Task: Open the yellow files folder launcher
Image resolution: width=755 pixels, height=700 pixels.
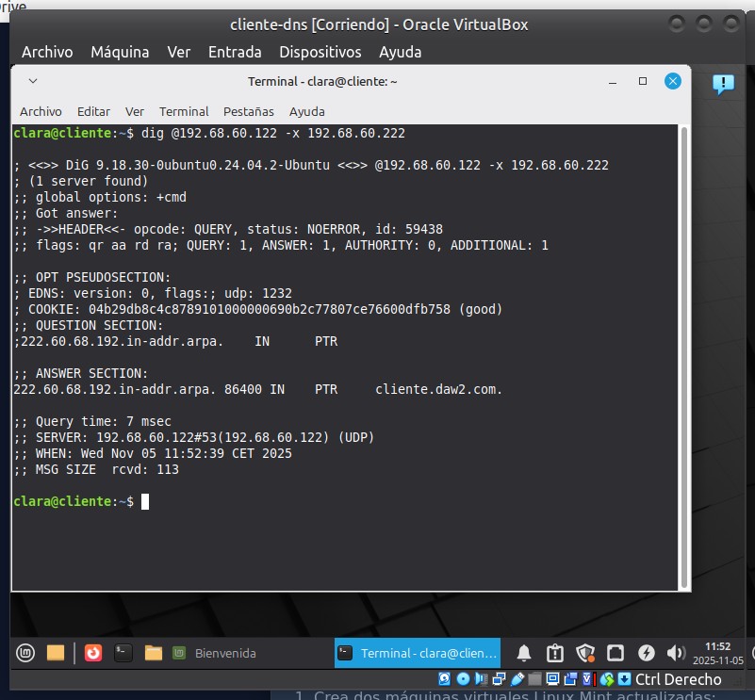Action: [x=56, y=652]
